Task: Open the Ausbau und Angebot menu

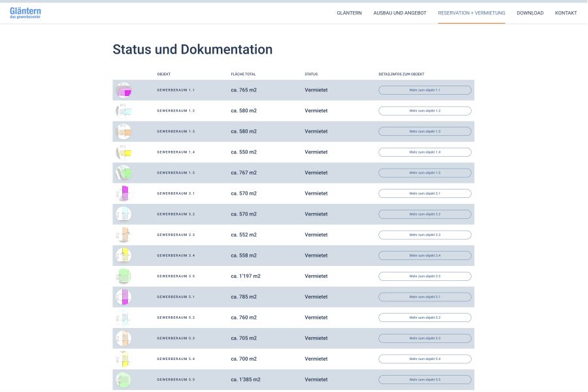Action: [400, 13]
